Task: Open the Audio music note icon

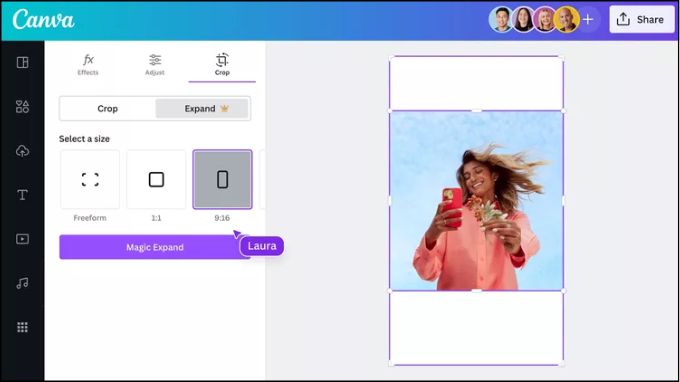Action: [23, 283]
